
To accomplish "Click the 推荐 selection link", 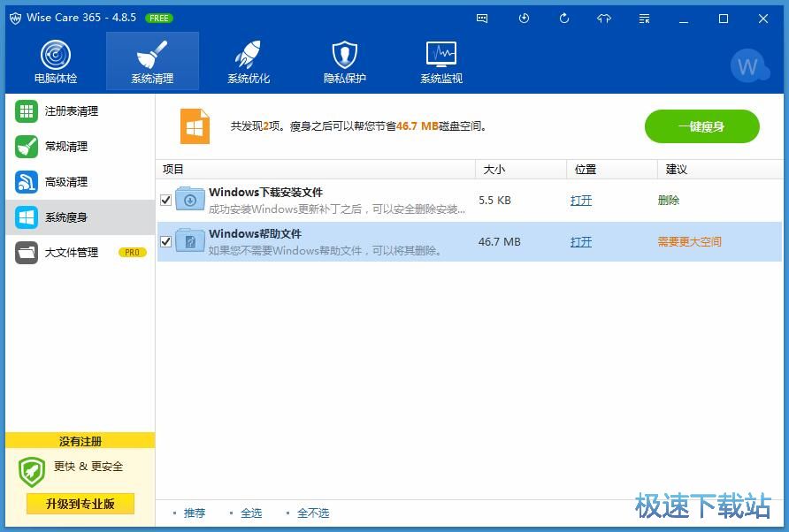I will 195,513.
